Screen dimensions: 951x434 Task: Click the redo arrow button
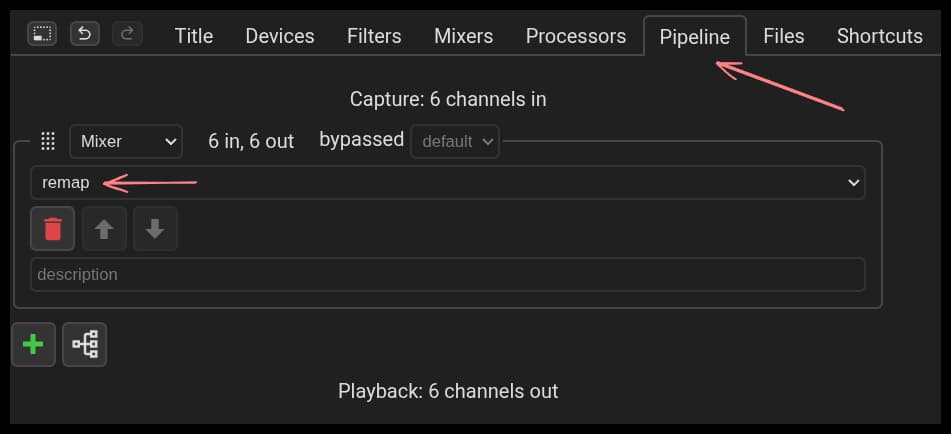pyautogui.click(x=127, y=34)
